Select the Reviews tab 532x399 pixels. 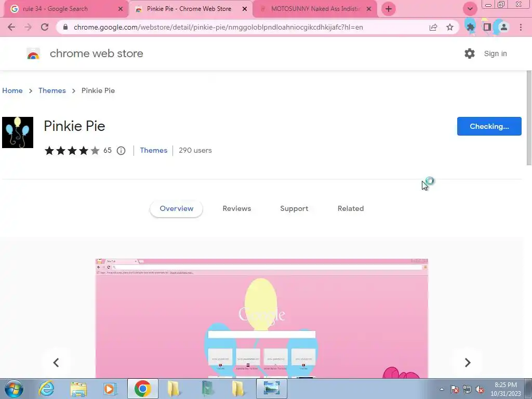tap(237, 209)
